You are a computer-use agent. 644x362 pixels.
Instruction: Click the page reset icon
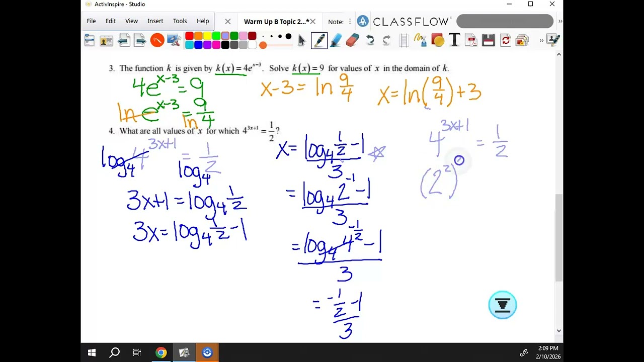pyautogui.click(x=505, y=40)
